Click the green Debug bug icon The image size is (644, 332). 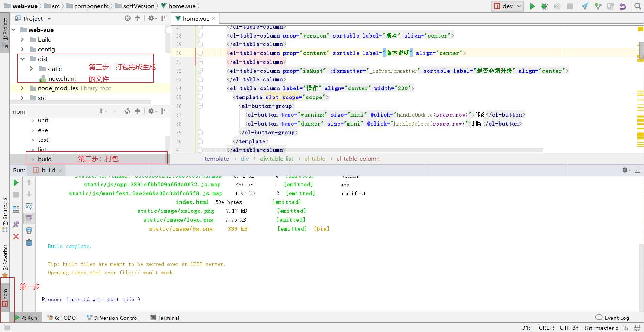[544, 6]
